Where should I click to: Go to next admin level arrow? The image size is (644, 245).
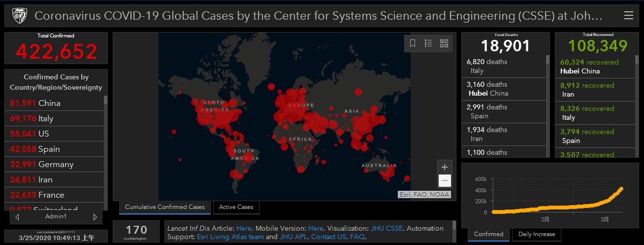(95, 217)
